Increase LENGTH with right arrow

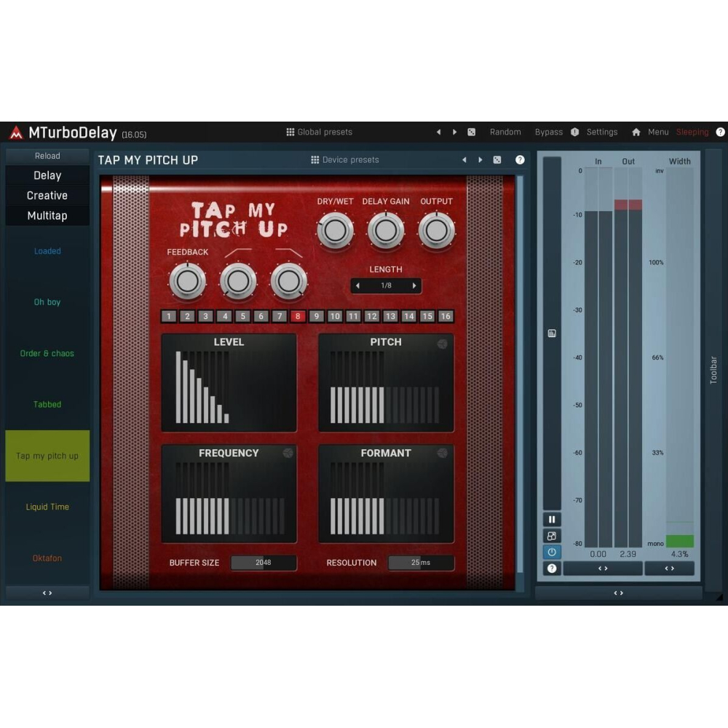click(414, 285)
